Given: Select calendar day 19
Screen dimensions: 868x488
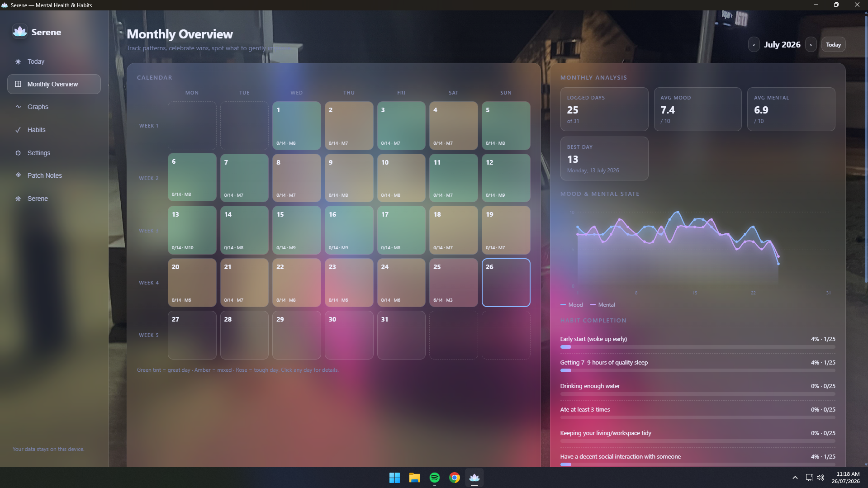Looking at the screenshot, I should [x=506, y=230].
